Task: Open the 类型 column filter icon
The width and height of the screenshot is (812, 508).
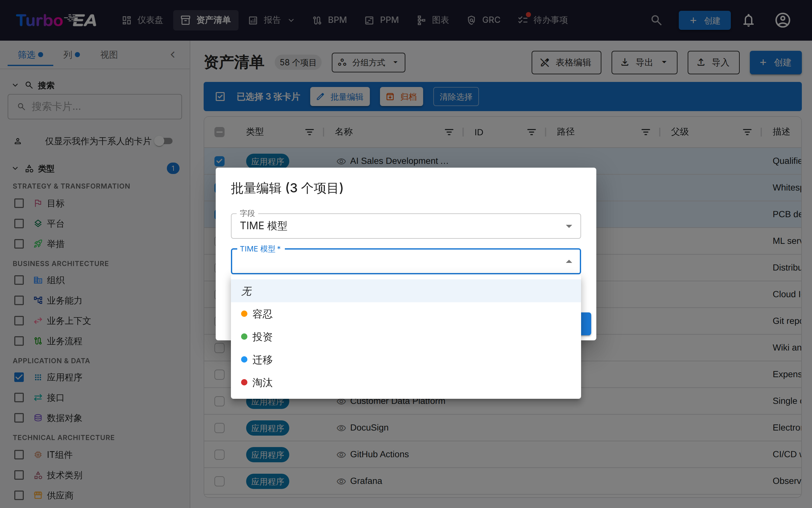Action: (x=309, y=132)
